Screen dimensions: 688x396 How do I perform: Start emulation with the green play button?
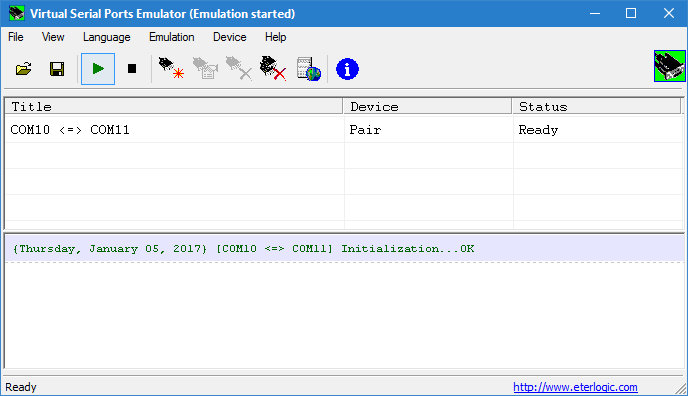click(x=98, y=69)
